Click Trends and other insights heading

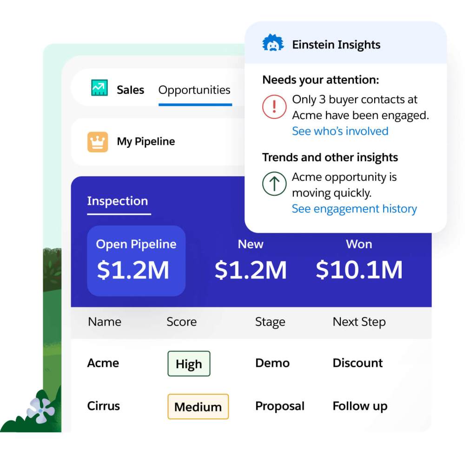pos(330,158)
